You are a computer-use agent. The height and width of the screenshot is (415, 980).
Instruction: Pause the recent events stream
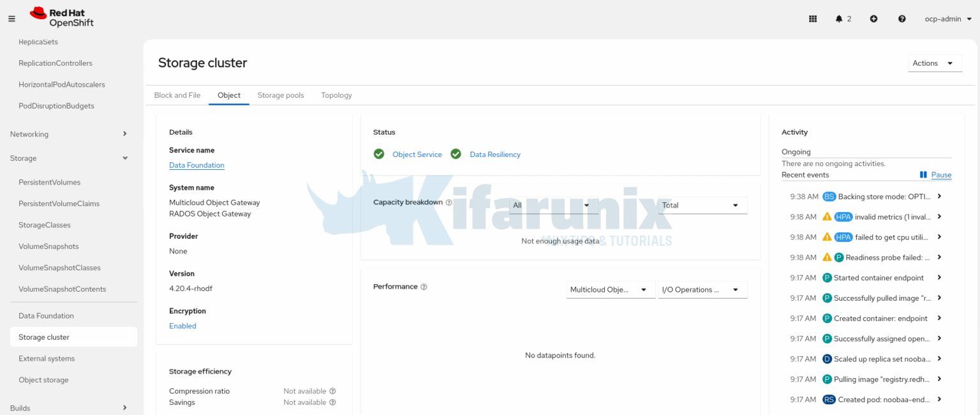click(935, 175)
